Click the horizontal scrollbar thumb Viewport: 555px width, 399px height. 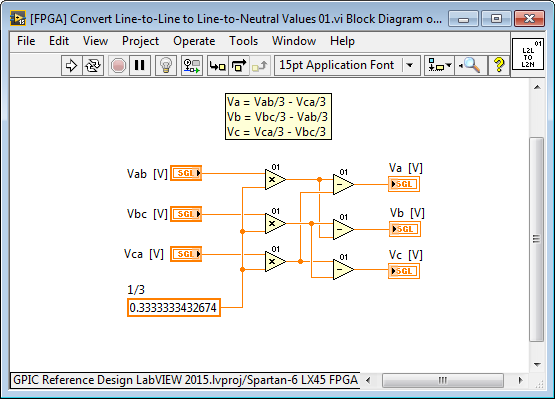coord(442,381)
